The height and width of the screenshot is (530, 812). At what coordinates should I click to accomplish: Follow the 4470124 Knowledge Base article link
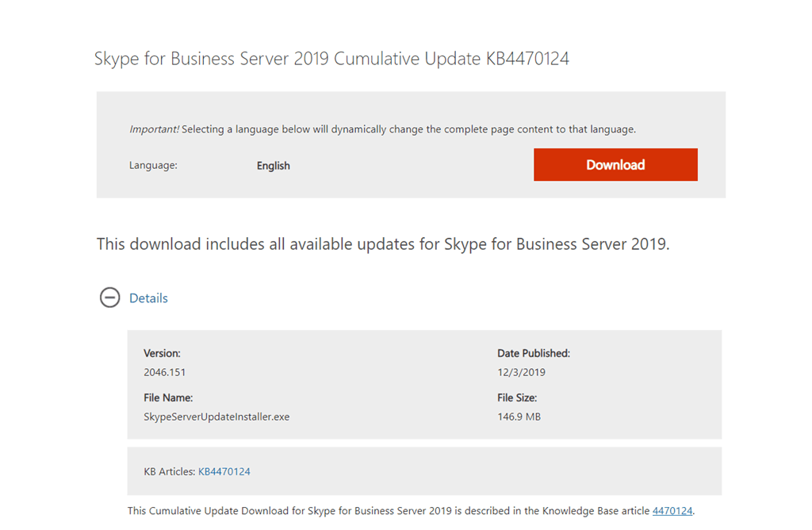[672, 511]
